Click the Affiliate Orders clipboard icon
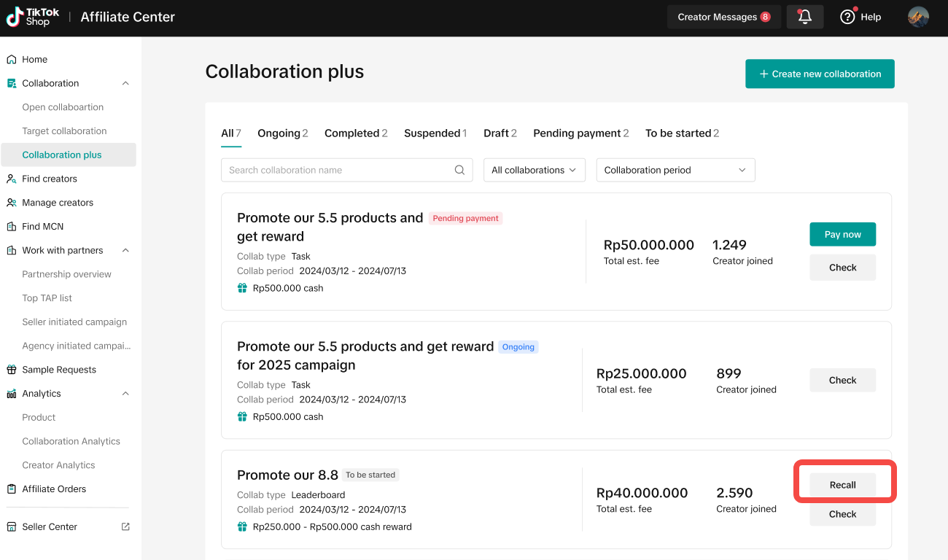This screenshot has height=560, width=948. [x=12, y=489]
